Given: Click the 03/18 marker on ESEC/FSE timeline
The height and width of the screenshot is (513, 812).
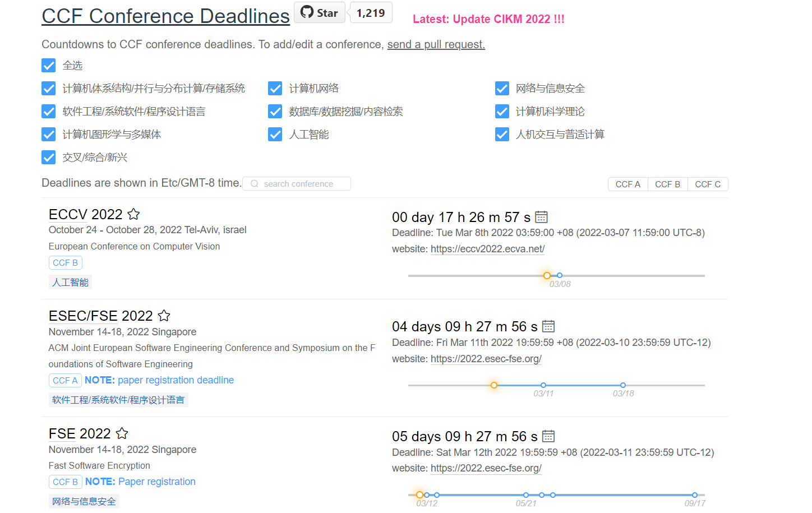Looking at the screenshot, I should click(623, 385).
